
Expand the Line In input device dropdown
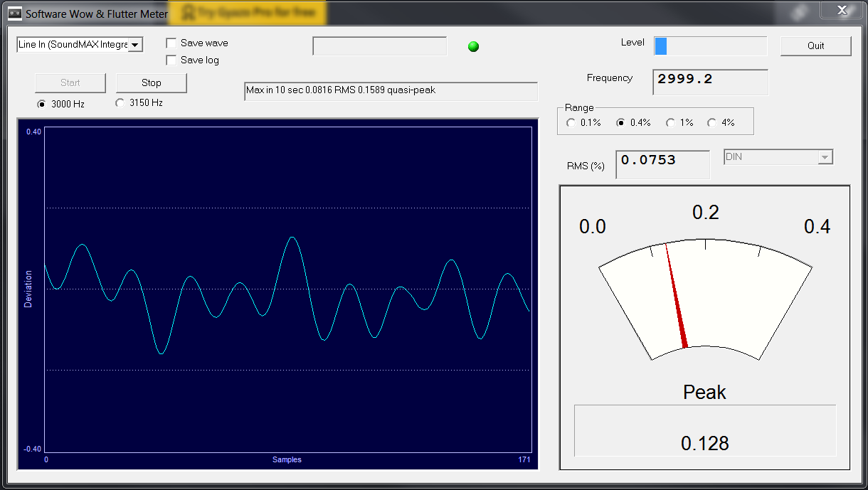(135, 45)
